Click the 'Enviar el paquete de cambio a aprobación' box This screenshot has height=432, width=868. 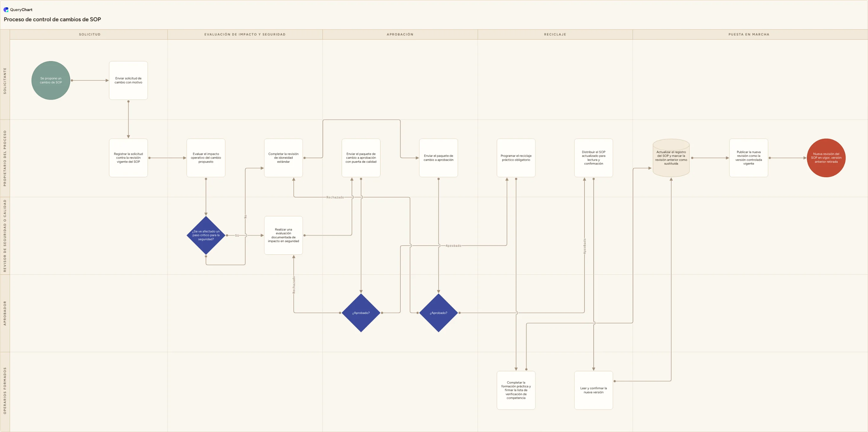pos(438,158)
